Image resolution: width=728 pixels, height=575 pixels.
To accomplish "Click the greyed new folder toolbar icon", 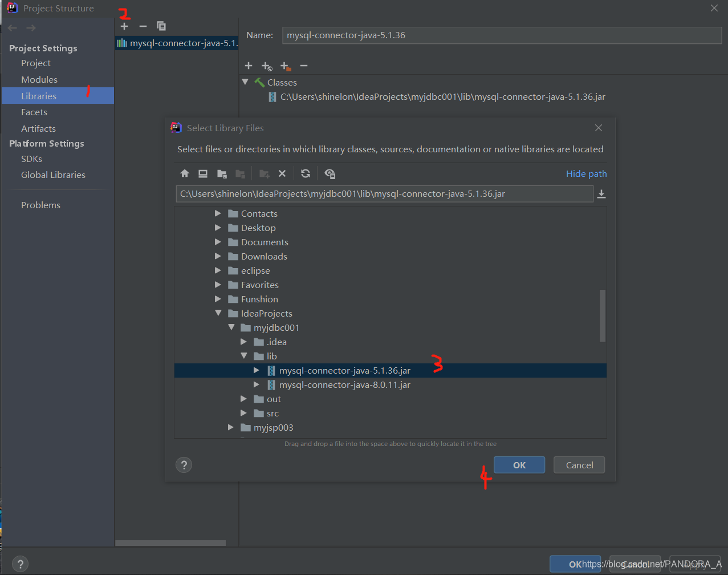I will click(x=264, y=173).
